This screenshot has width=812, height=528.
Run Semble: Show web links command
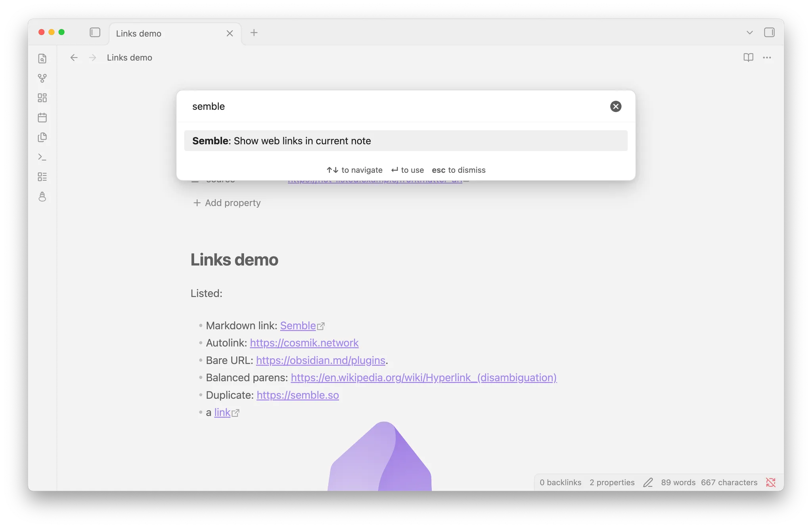(406, 141)
